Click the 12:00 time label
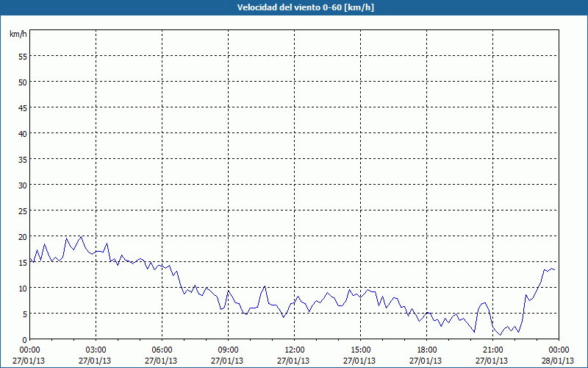Image resolution: width=588 pixels, height=368 pixels. pyautogui.click(x=295, y=350)
